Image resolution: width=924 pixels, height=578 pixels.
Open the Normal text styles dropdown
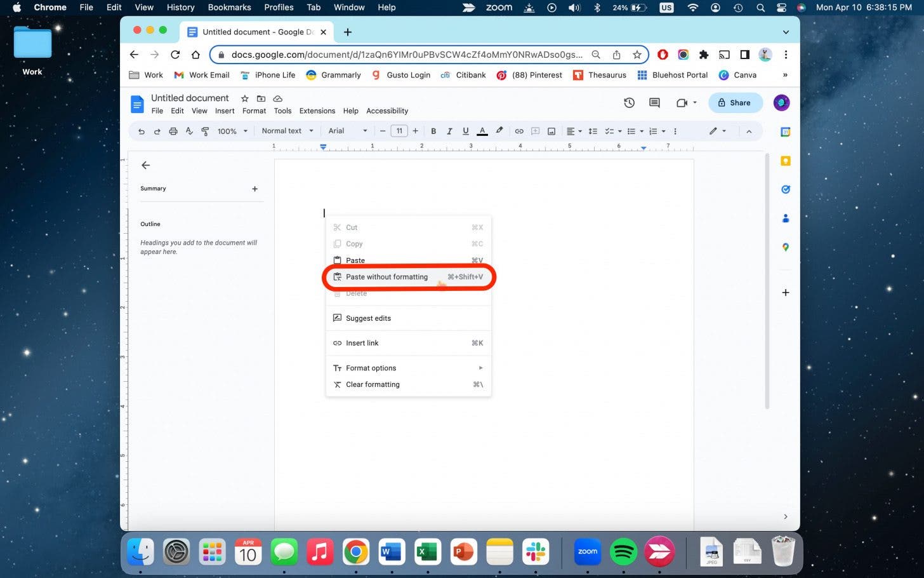pos(286,131)
